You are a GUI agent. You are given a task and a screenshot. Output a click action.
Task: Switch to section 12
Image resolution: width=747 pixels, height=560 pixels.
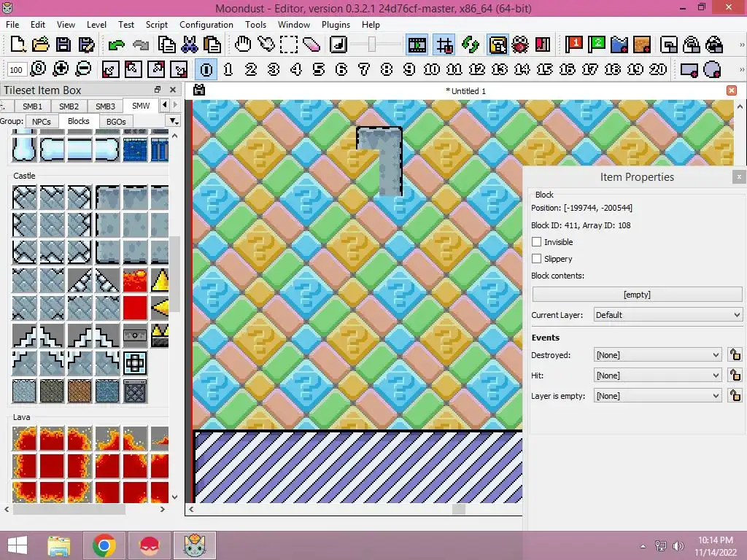477,69
